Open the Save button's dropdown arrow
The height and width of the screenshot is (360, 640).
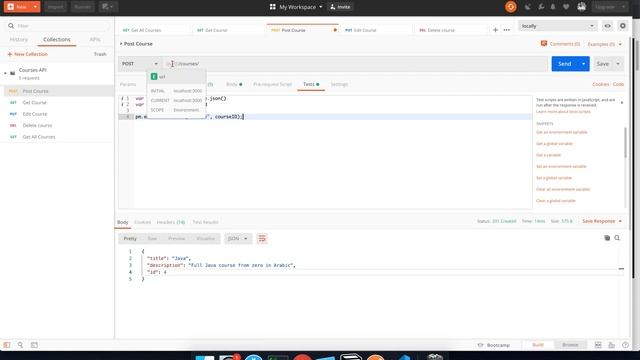618,64
